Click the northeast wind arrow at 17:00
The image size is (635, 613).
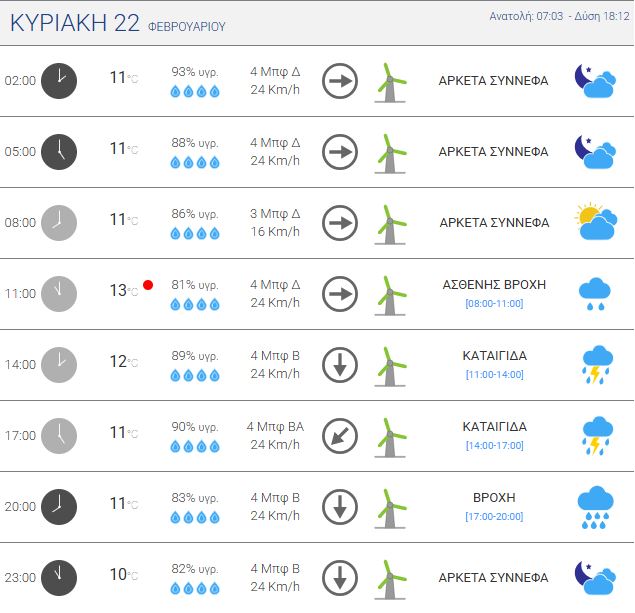(340, 436)
